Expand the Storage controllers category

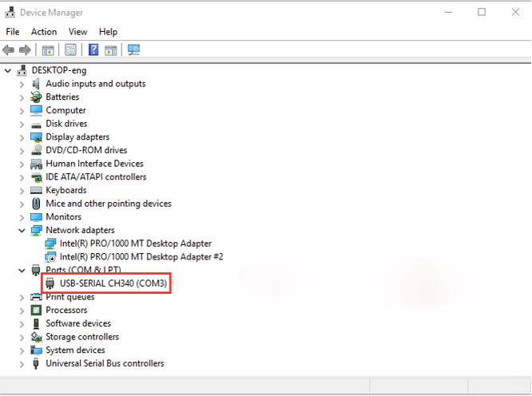point(22,338)
